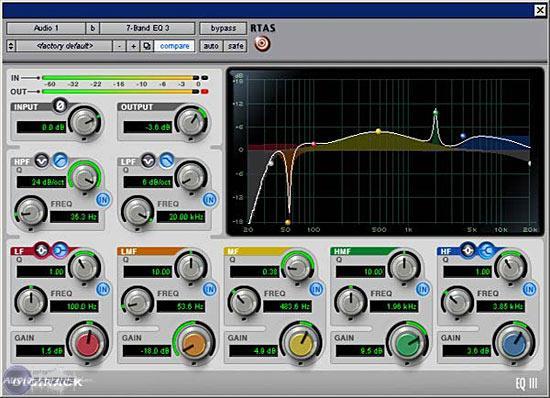Click the compare button
This screenshot has height=398, width=550.
[x=174, y=46]
